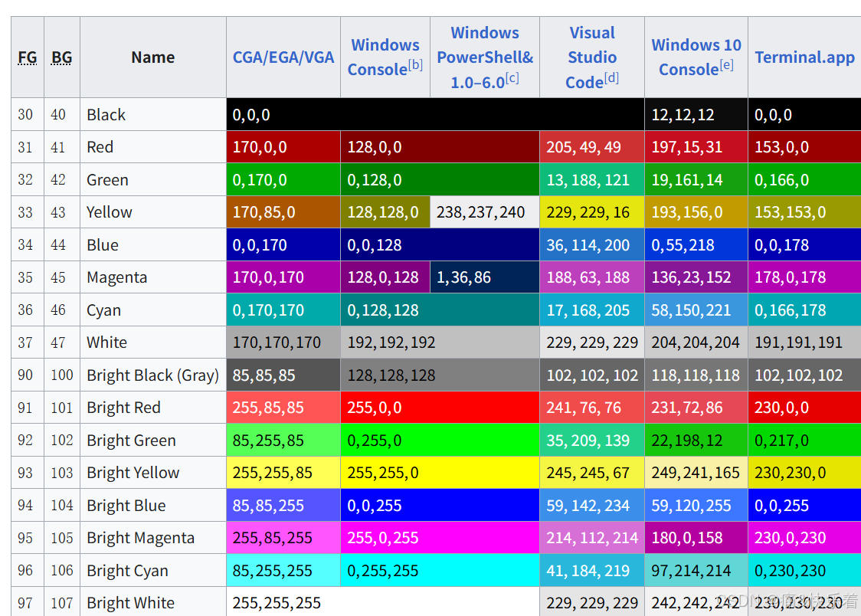Click the BG abbreviation column header

point(61,57)
